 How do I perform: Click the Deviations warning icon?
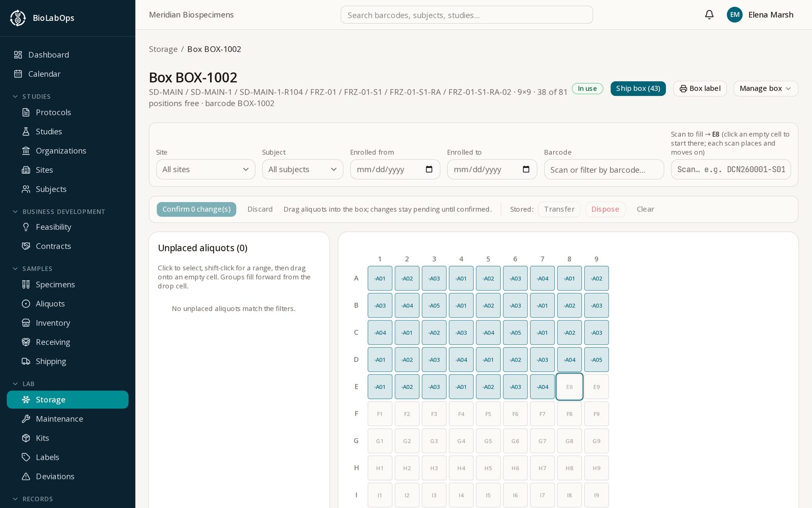(x=26, y=477)
